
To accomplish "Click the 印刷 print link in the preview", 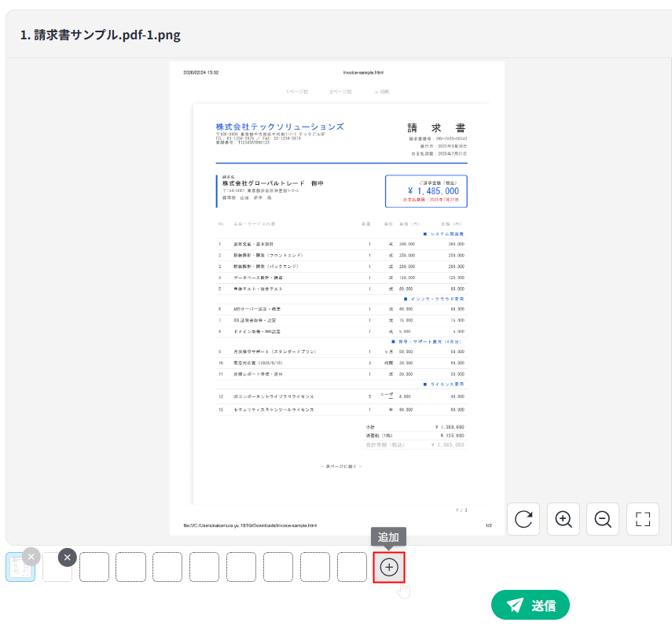I will point(382,92).
